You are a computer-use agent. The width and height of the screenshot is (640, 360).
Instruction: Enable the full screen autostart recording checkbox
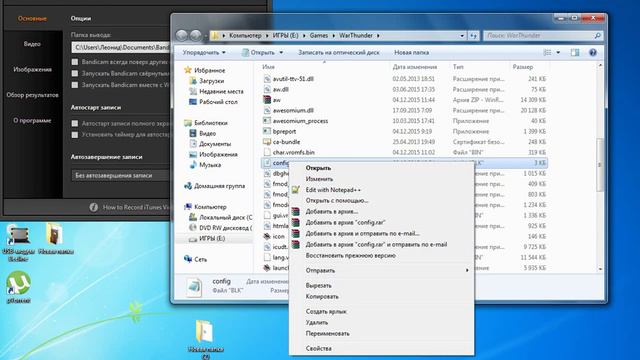[75, 123]
